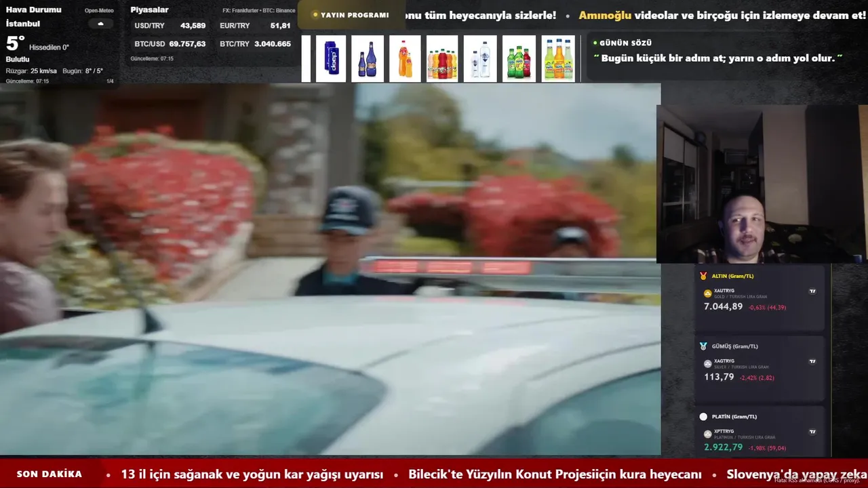Click the city name 'İstanbul'
This screenshot has width=868, height=488.
[x=23, y=24]
